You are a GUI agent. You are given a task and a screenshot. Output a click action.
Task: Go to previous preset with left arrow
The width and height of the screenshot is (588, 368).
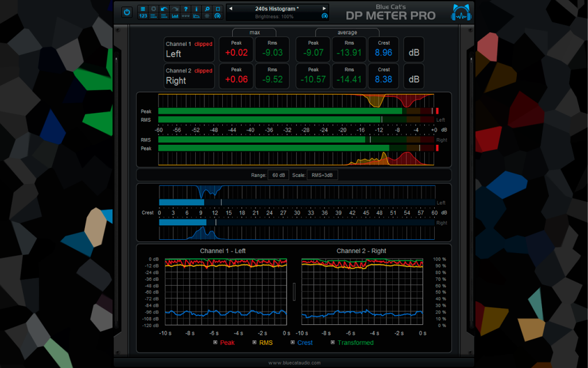pyautogui.click(x=231, y=8)
